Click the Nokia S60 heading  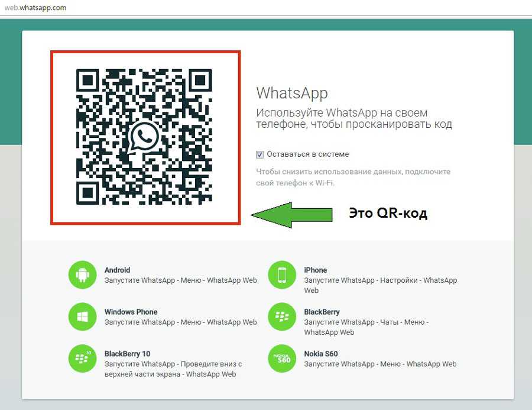coord(320,354)
